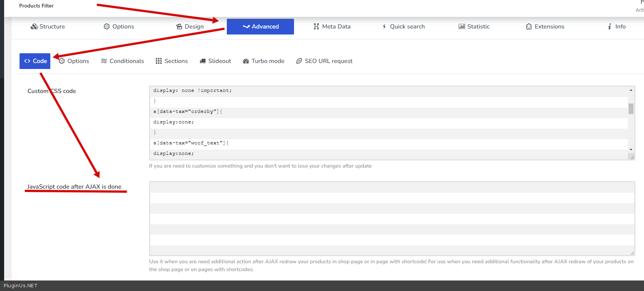Click the Structure tab cubes icon

(34, 27)
